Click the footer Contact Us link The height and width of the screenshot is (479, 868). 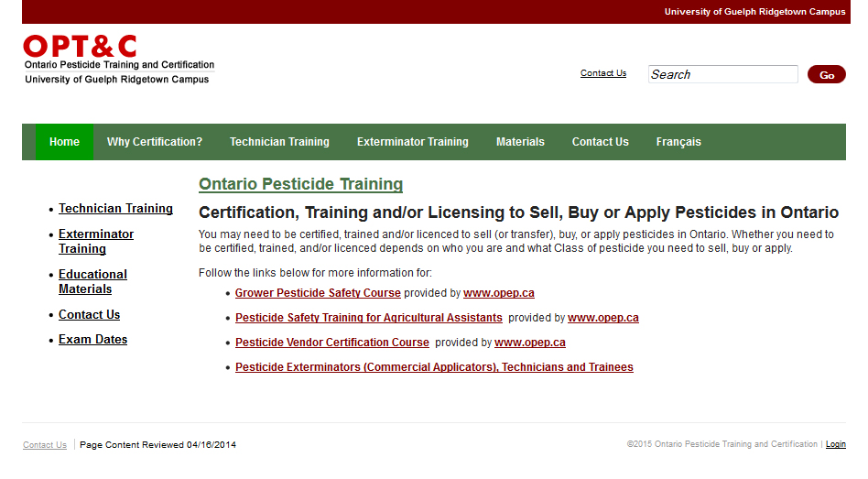click(x=45, y=445)
